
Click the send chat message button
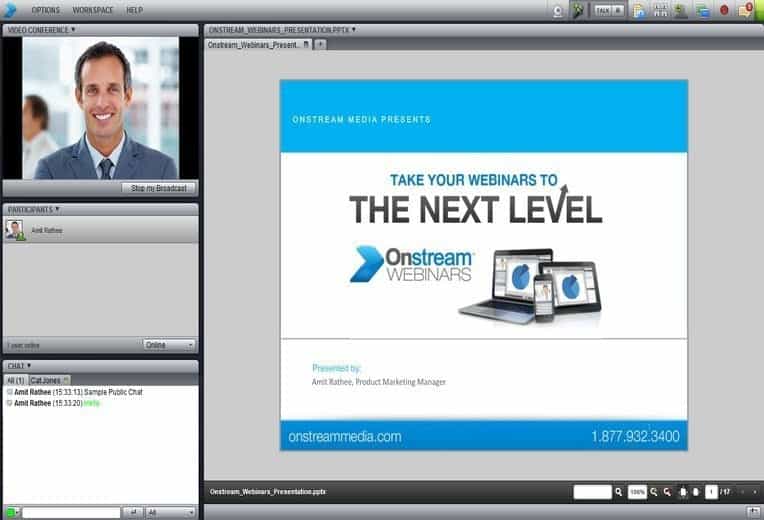click(133, 512)
